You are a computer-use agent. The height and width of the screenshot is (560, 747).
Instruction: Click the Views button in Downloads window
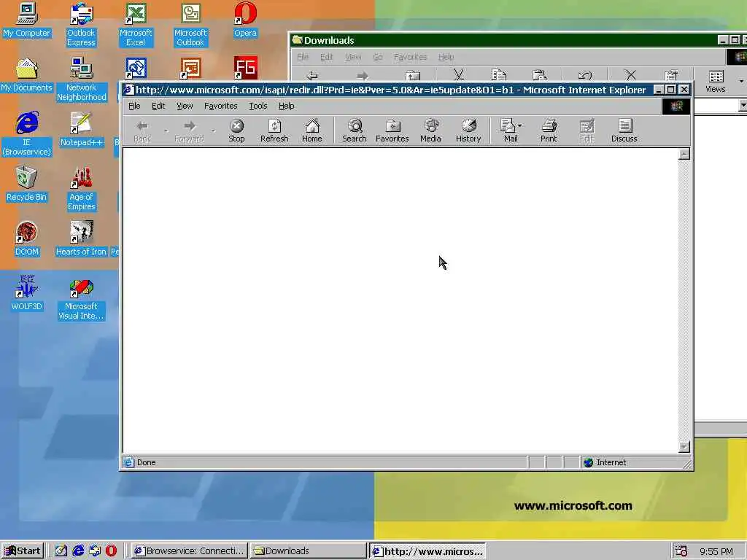tap(716, 81)
